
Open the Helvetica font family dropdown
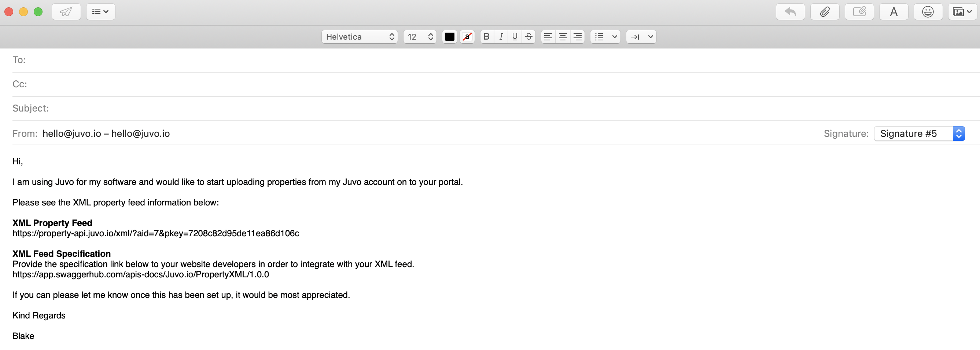[x=359, y=37]
